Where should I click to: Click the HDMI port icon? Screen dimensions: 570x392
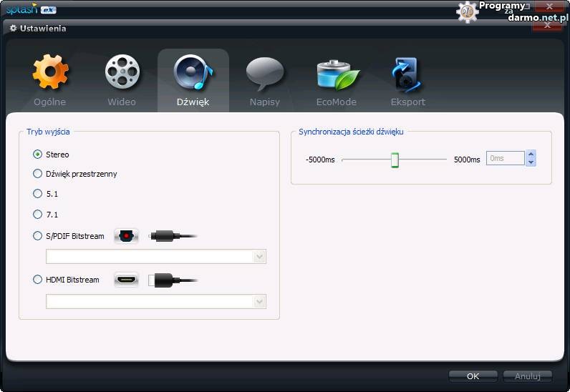pos(126,280)
